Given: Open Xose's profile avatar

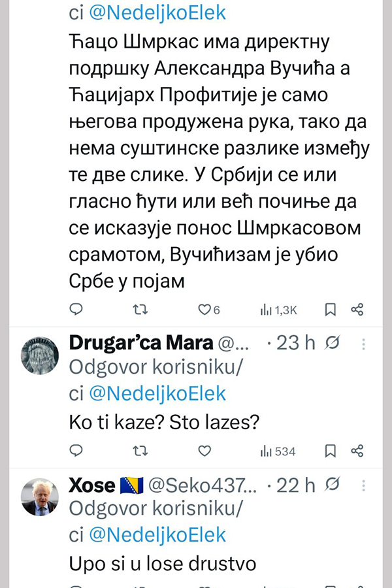Looking at the screenshot, I should (41, 497).
